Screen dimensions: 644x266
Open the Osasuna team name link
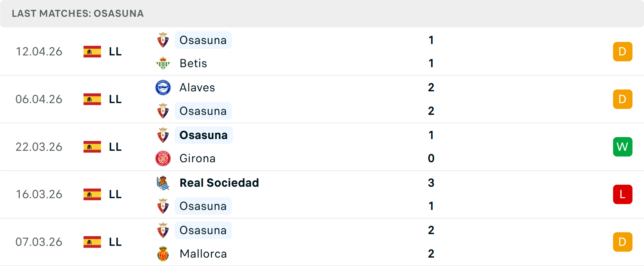[203, 40]
